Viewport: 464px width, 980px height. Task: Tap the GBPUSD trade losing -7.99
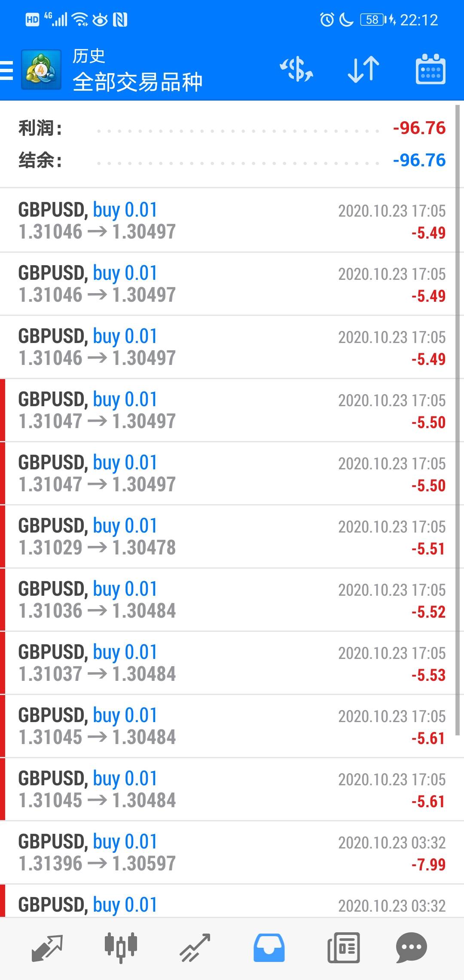click(x=228, y=852)
